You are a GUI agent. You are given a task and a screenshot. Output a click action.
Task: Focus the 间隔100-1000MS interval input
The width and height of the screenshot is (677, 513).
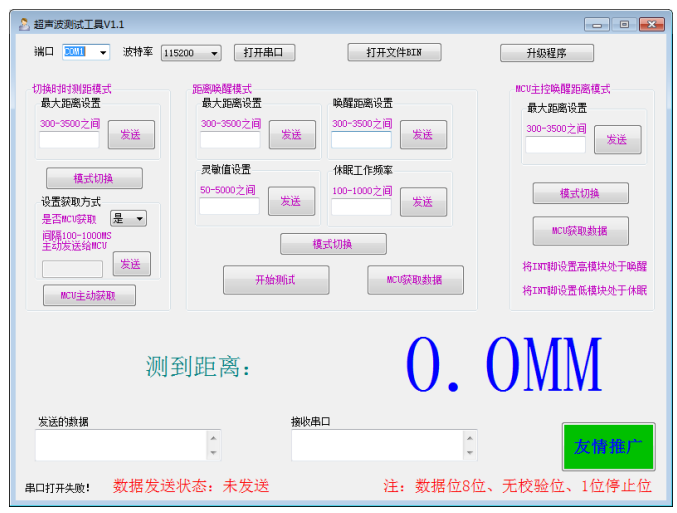(x=73, y=269)
